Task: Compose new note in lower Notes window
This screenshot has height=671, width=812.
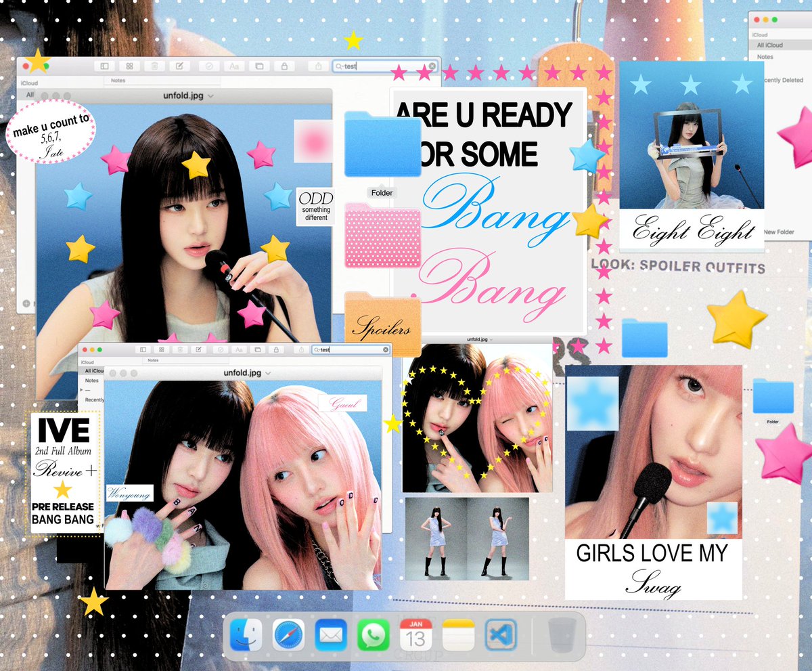Action: (198, 349)
